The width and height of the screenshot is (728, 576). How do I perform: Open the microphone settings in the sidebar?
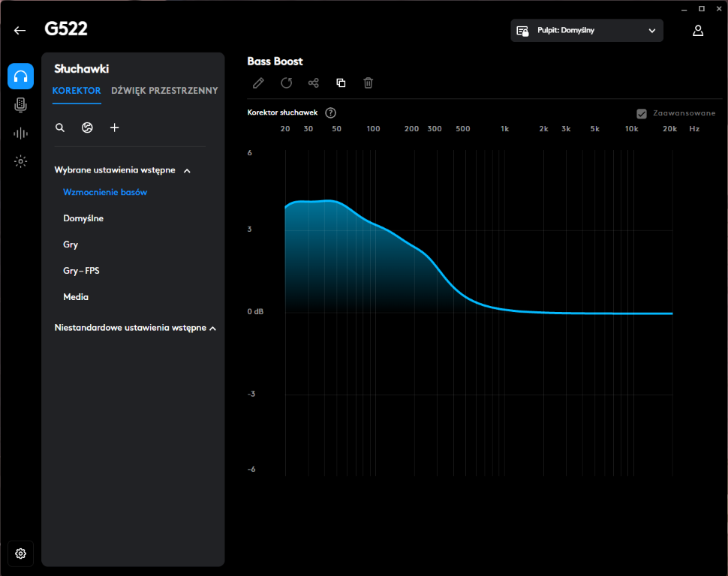(x=20, y=104)
